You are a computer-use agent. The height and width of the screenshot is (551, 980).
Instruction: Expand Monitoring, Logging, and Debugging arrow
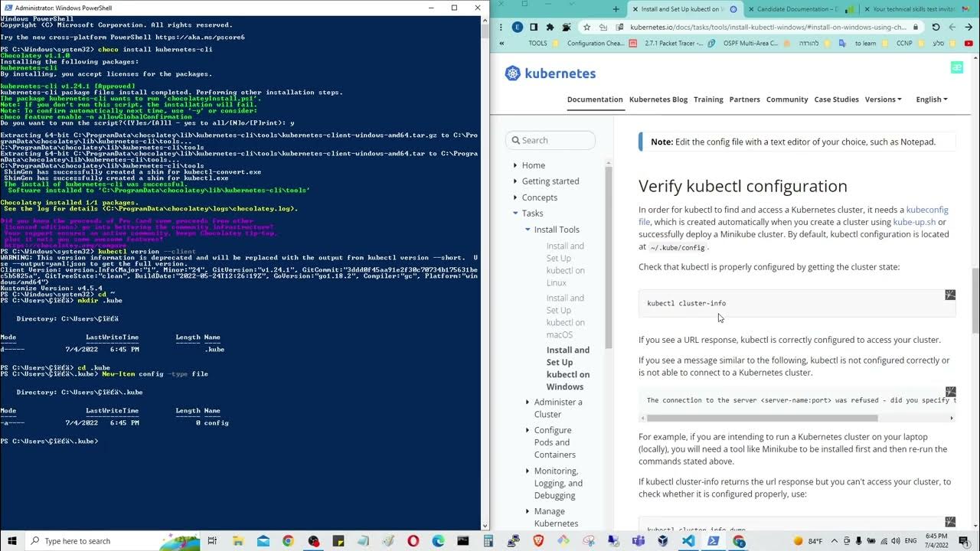pyautogui.click(x=528, y=471)
